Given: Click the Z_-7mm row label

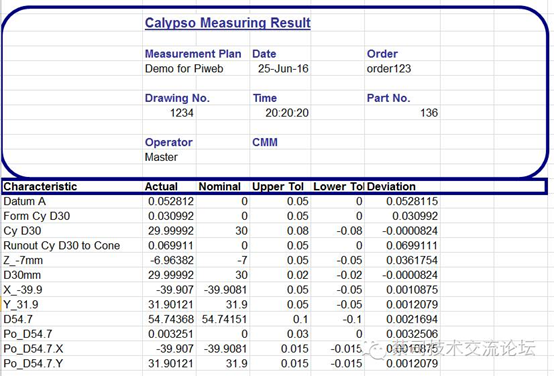Looking at the screenshot, I should [x=23, y=260].
